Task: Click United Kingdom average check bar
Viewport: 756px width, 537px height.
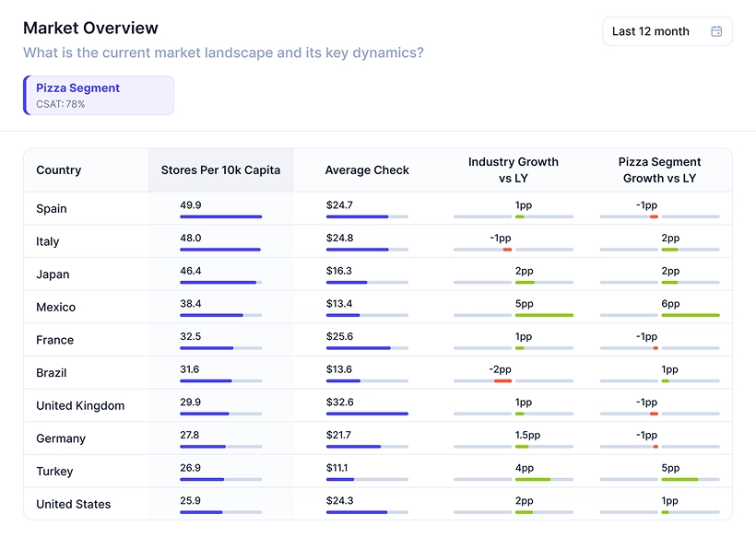Action: [367, 414]
